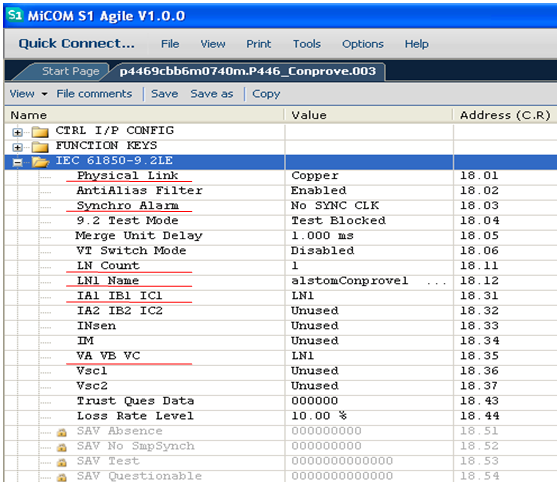The image size is (560, 485).
Task: Click the Copy toolbar button
Action: point(266,94)
